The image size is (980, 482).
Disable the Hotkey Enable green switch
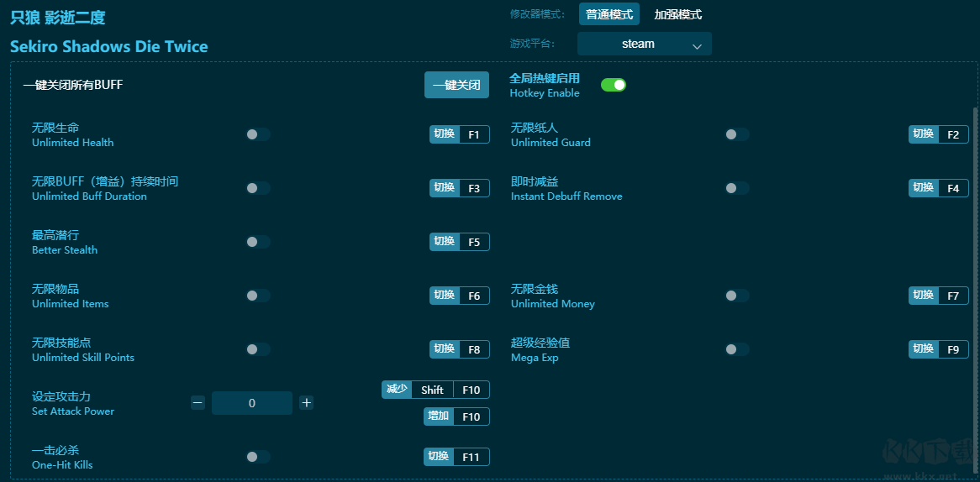pos(613,85)
